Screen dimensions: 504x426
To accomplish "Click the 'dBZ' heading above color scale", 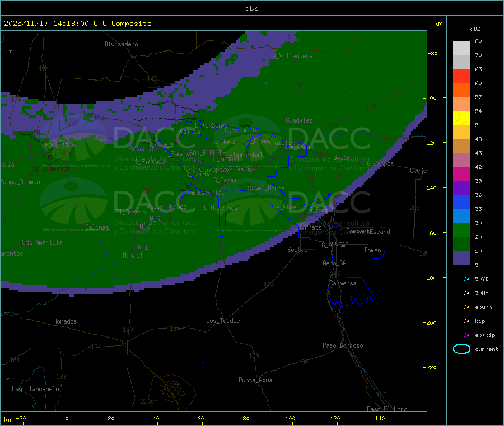I will [475, 29].
